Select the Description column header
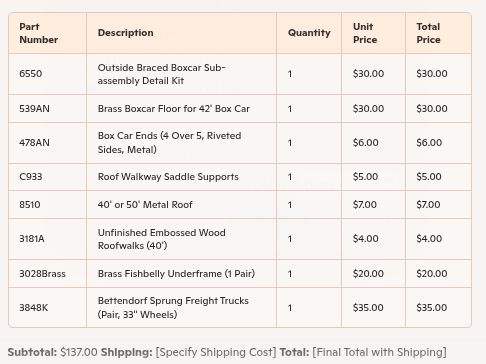 (181, 33)
